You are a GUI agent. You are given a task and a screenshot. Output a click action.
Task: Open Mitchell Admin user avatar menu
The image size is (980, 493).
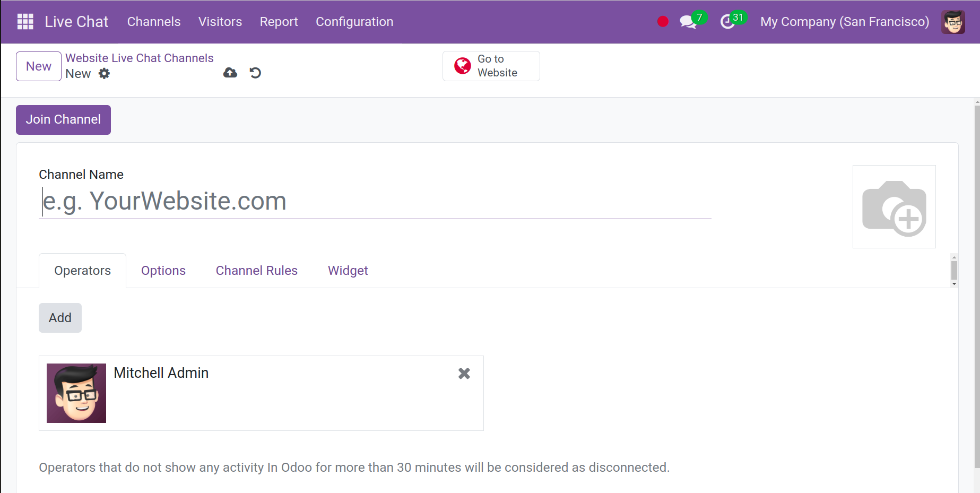[953, 22]
